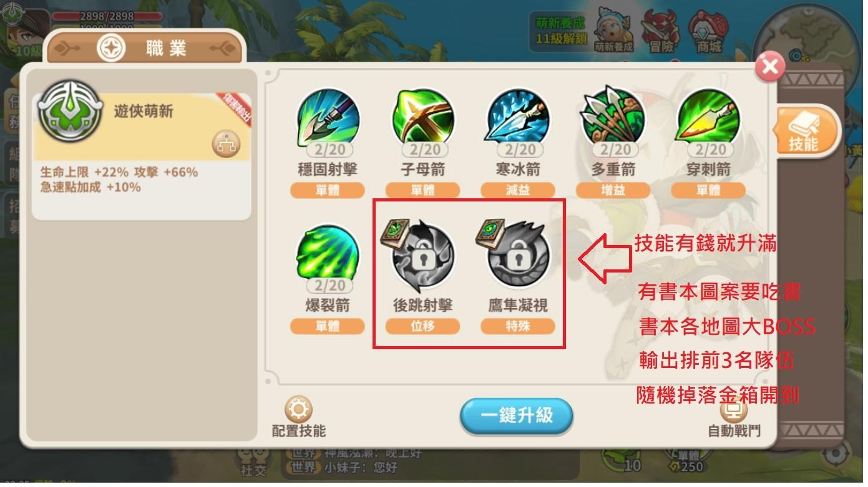Click the 一鍵升級 button

coord(516,416)
